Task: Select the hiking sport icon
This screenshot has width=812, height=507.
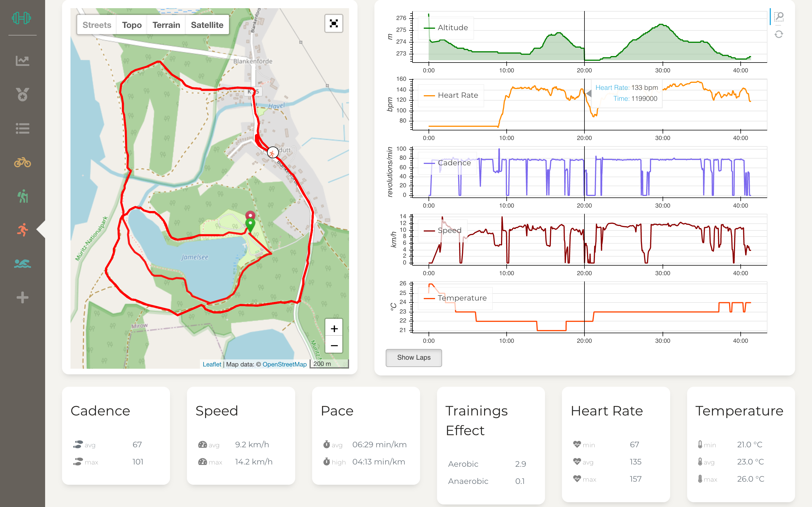Action: click(23, 196)
